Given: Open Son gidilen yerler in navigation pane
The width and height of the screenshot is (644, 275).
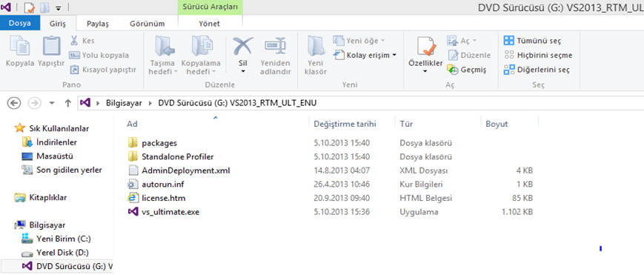Looking at the screenshot, I should 62,170.
